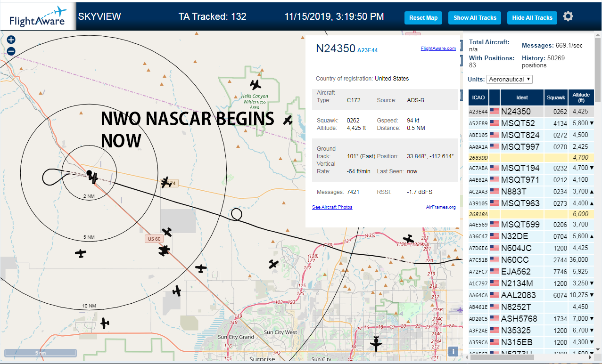
Task: Click the Reset Map button
Action: pyautogui.click(x=423, y=18)
